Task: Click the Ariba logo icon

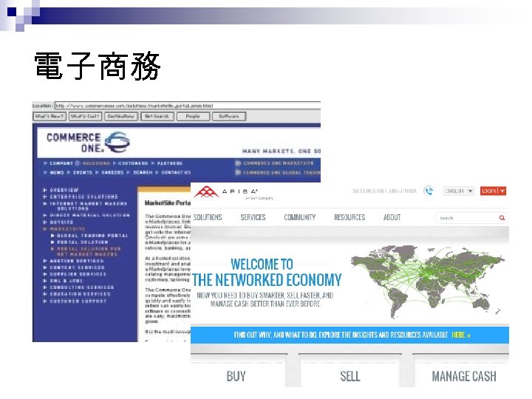Action: point(206,192)
